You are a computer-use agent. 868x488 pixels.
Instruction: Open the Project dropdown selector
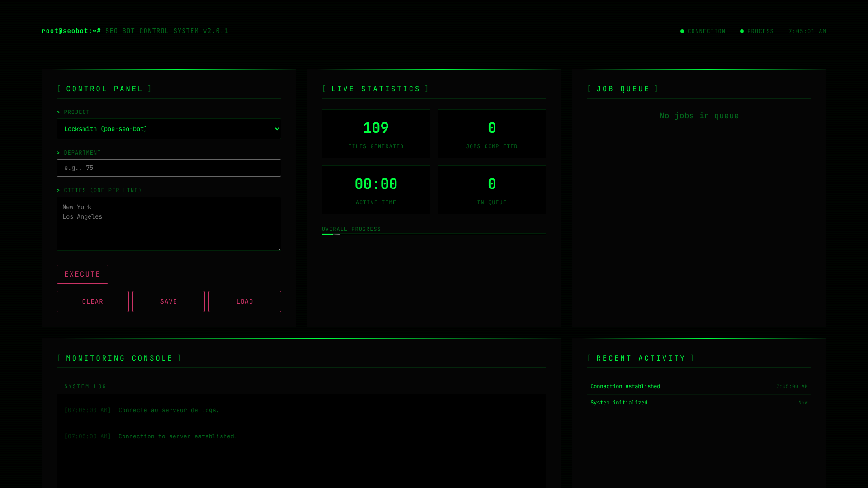pyautogui.click(x=168, y=129)
